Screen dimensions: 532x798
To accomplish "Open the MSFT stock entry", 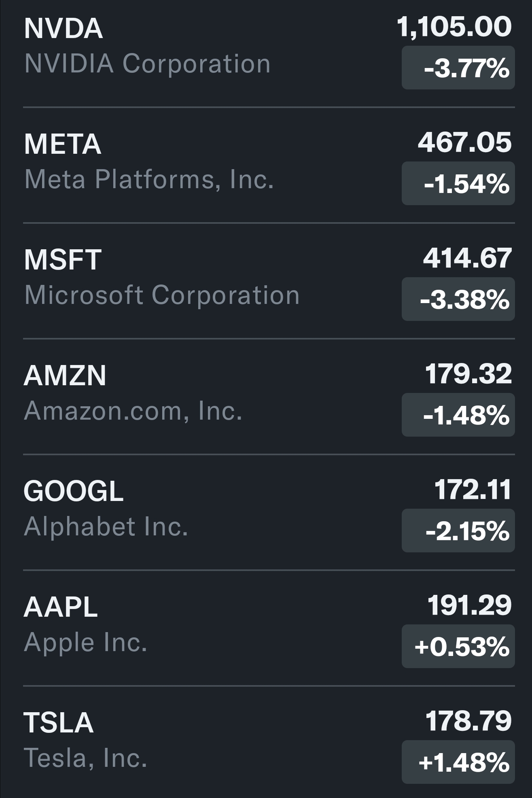I will click(63, 259).
